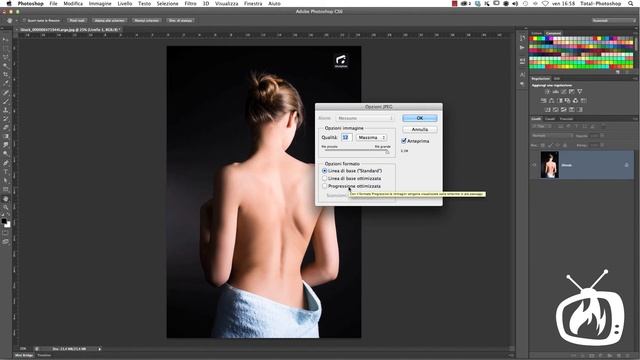Open the Massima quality dropdown
Screen dimensions: 640x360
point(371,138)
